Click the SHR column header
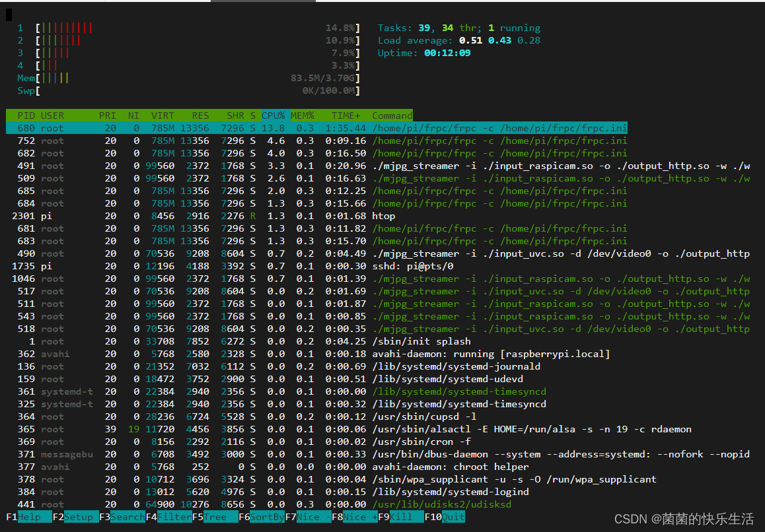Screen dimensions: 765x532 [235, 116]
